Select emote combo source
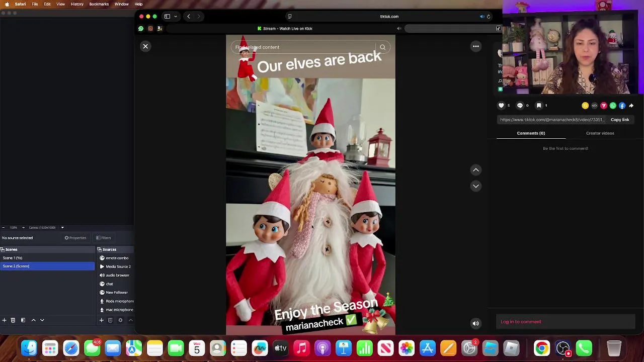Image resolution: width=644 pixels, height=362 pixels. pos(116,258)
